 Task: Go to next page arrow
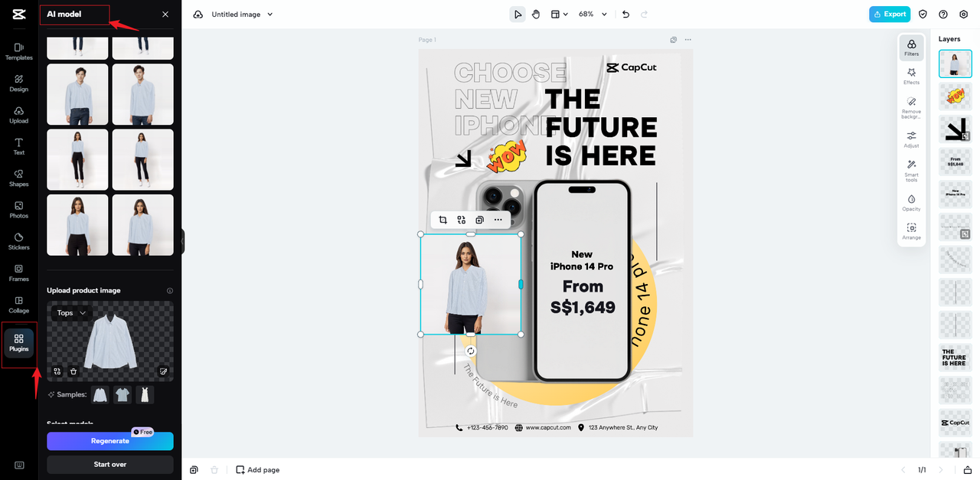tap(941, 469)
